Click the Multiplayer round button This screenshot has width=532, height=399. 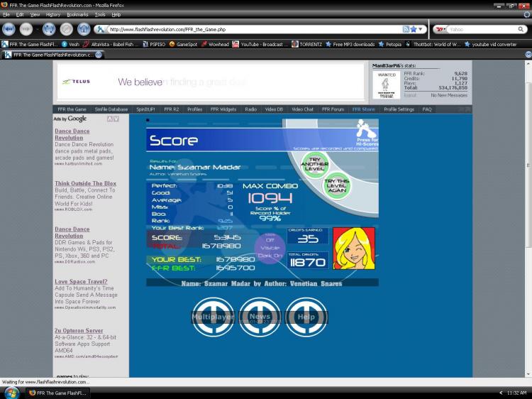tap(213, 317)
